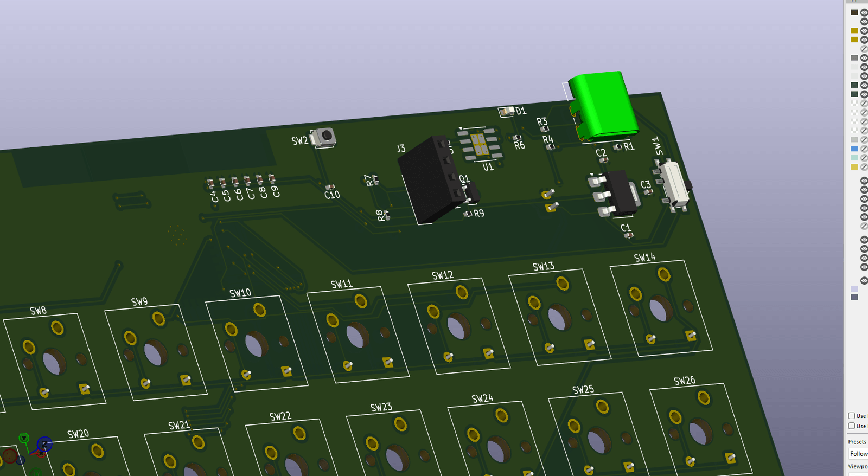Open the medium gray layer color swatch
The height and width of the screenshot is (476, 868).
click(854, 58)
